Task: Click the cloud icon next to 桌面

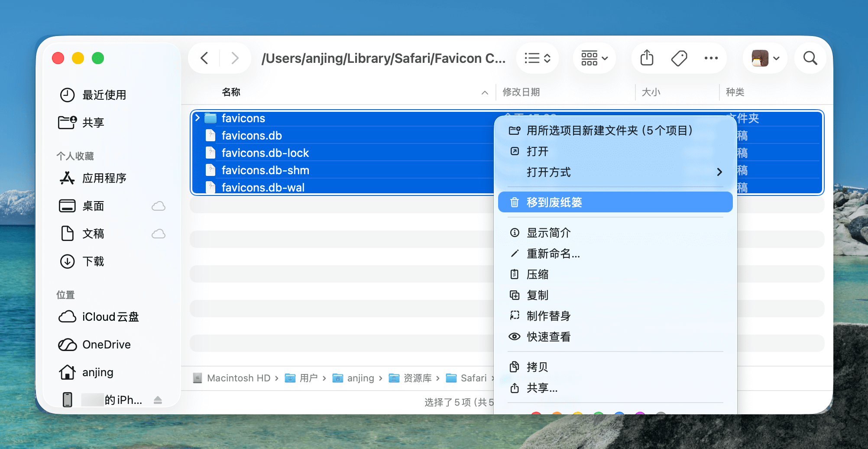Action: pyautogui.click(x=159, y=206)
